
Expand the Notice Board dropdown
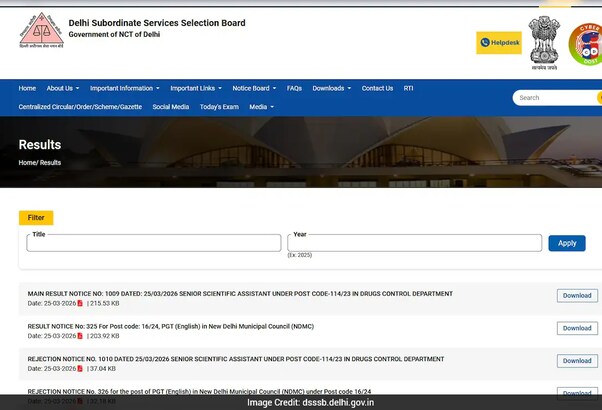[x=254, y=88]
